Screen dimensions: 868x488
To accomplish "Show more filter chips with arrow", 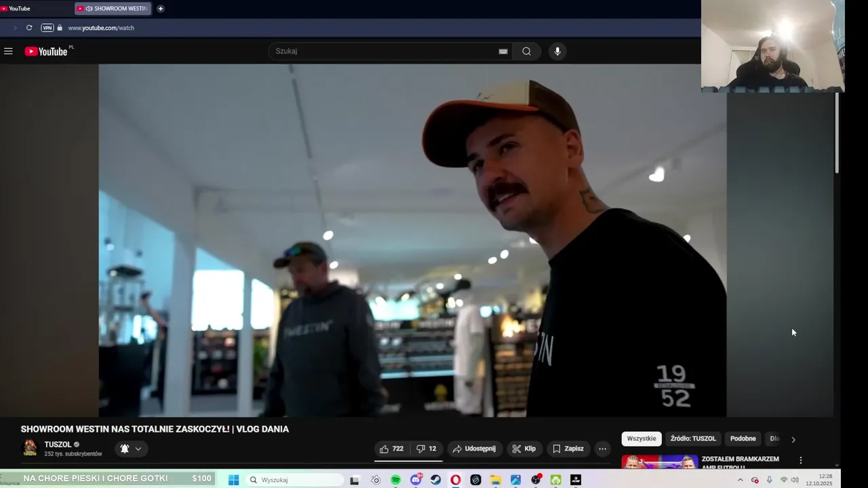I will coord(793,439).
